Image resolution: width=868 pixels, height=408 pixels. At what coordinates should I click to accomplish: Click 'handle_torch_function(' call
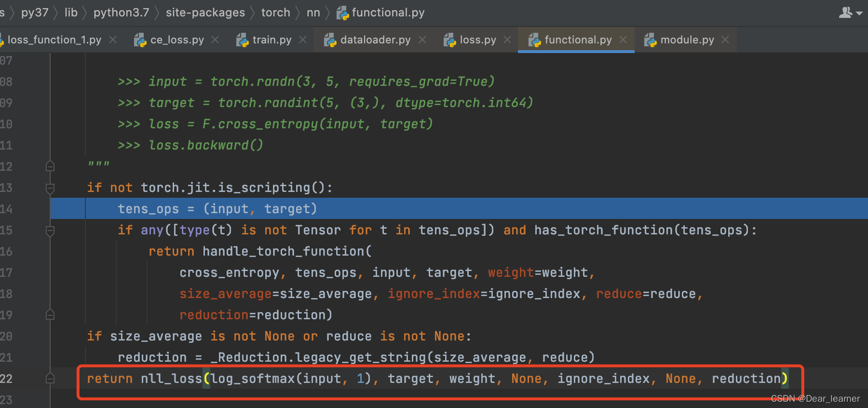[x=287, y=251]
